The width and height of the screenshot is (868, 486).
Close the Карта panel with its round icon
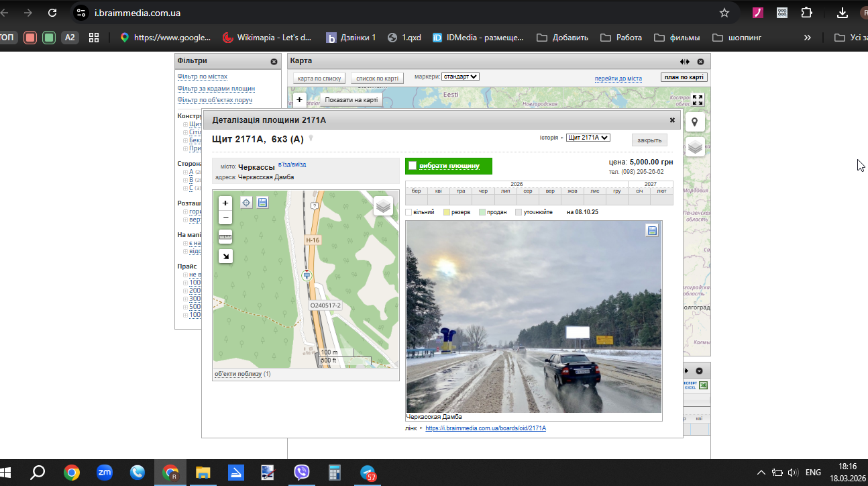[x=700, y=61]
